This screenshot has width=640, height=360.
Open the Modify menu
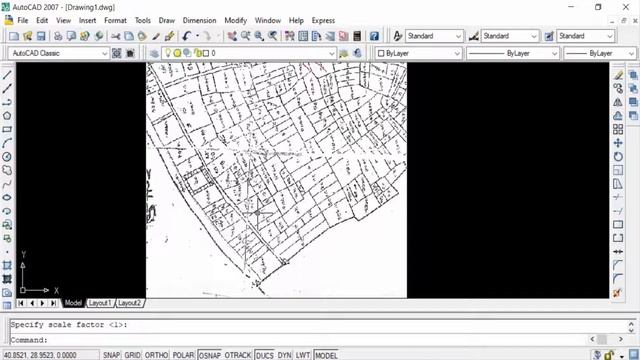[236, 20]
